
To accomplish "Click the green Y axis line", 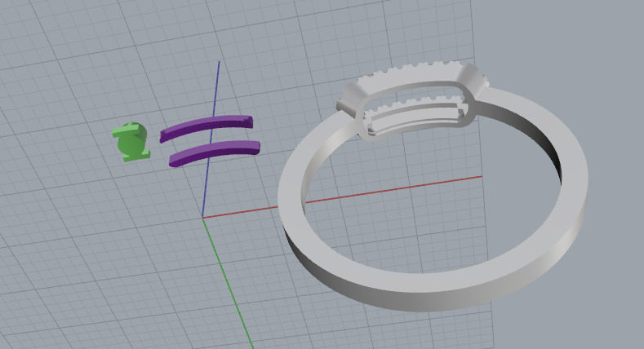I will [x=228, y=283].
